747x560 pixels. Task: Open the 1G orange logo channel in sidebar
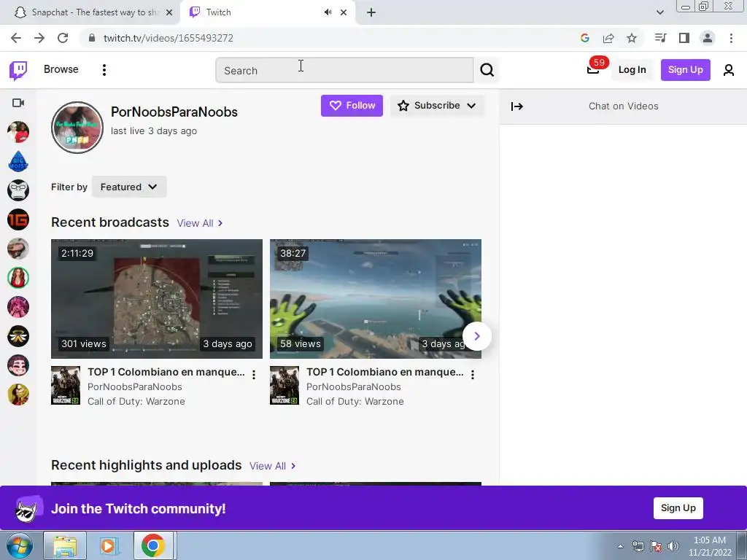tap(18, 219)
